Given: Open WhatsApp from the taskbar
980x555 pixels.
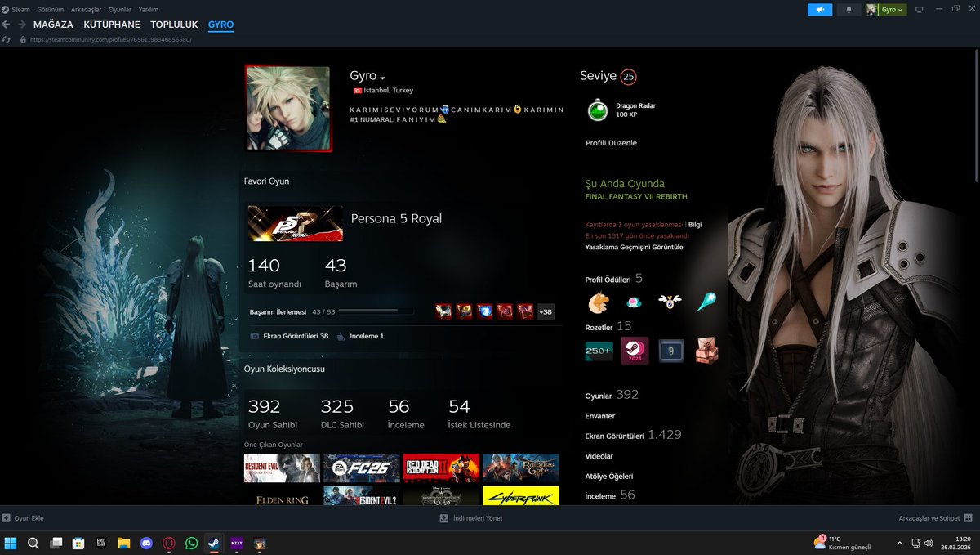Looking at the screenshot, I should [191, 543].
